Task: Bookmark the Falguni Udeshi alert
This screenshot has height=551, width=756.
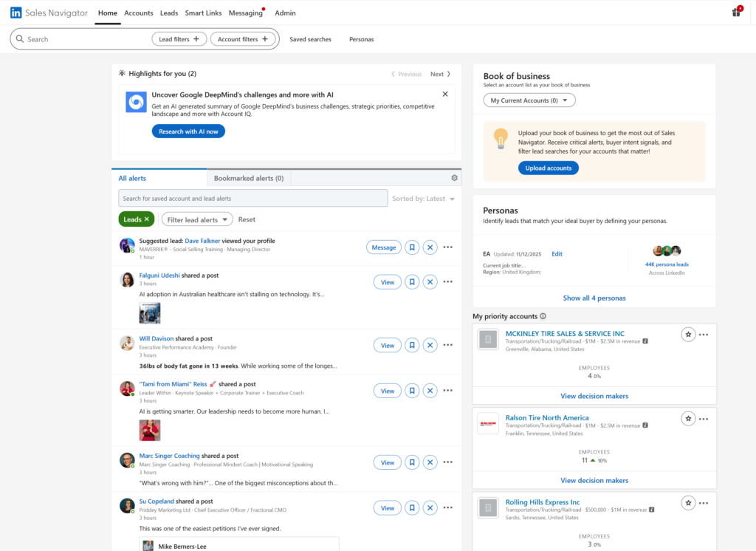Action: 412,281
